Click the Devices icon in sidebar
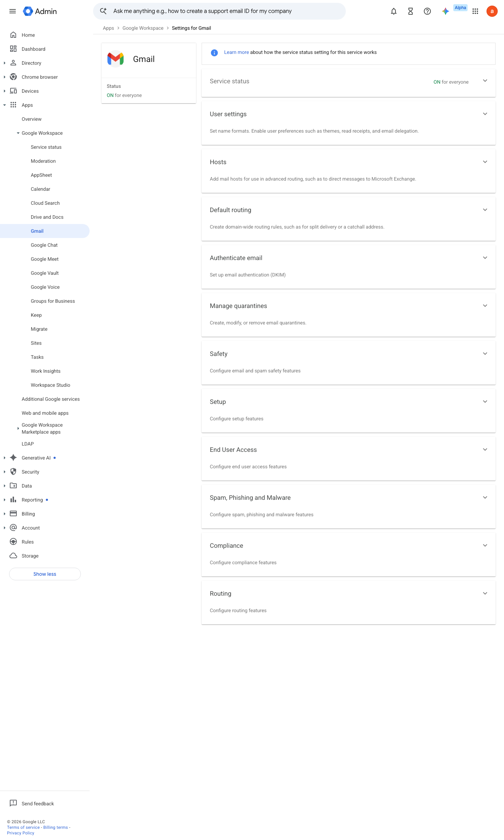 click(x=13, y=91)
